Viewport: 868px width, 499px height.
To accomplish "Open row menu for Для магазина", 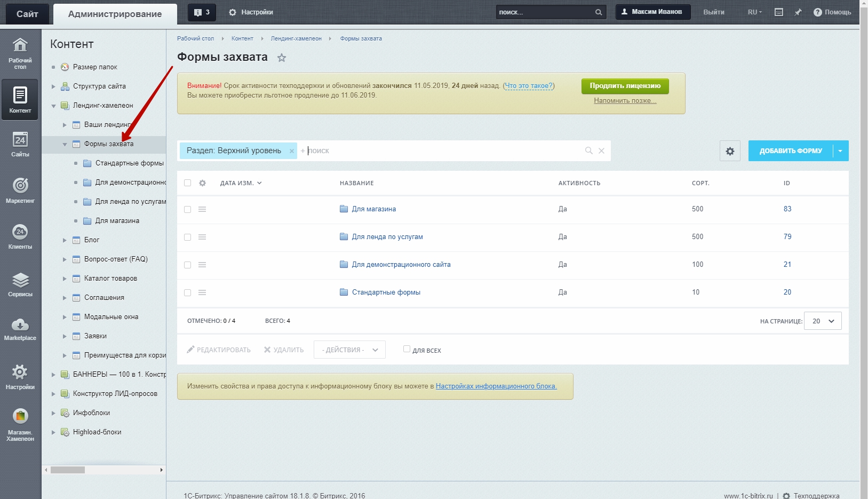I will (x=202, y=209).
